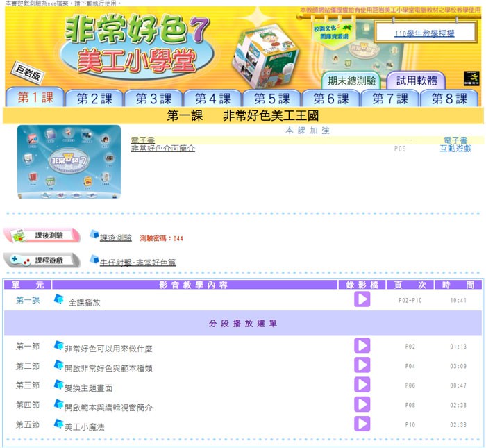This screenshot has height=448, width=486.
Task: Play the 全課播放 full lesson video
Action: tap(362, 299)
